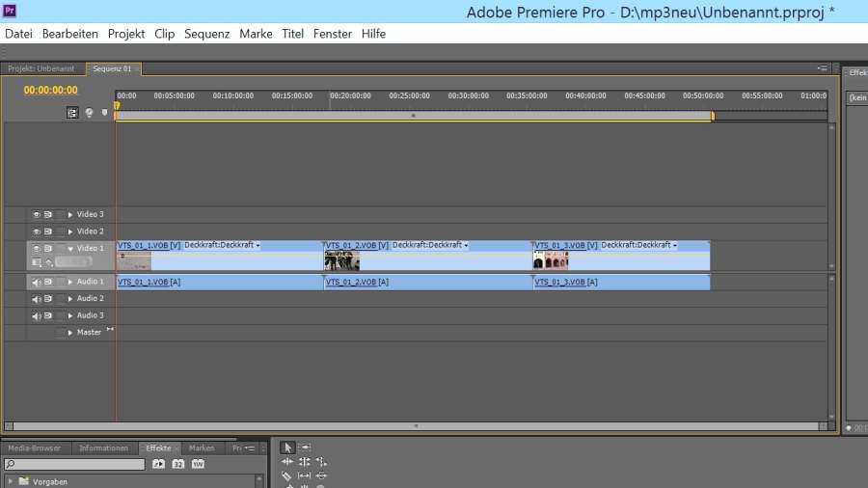Open the Hilfe menu
The height and width of the screenshot is (488, 868).
[373, 34]
